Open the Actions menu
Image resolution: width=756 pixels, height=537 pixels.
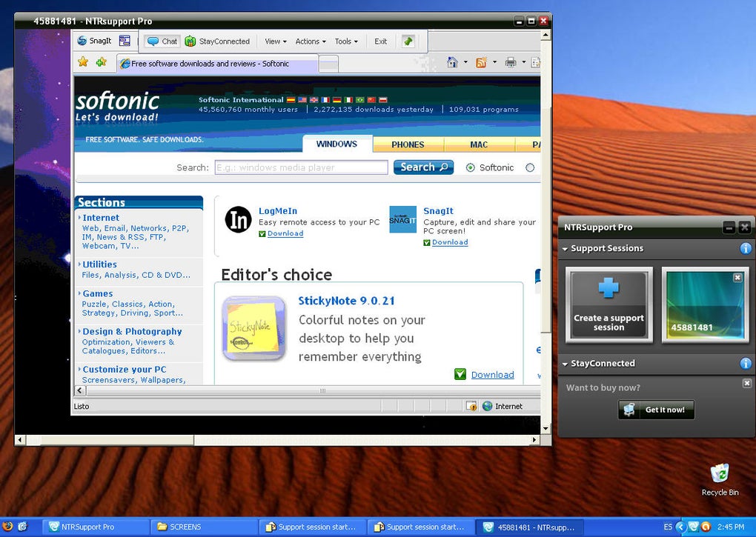point(311,41)
